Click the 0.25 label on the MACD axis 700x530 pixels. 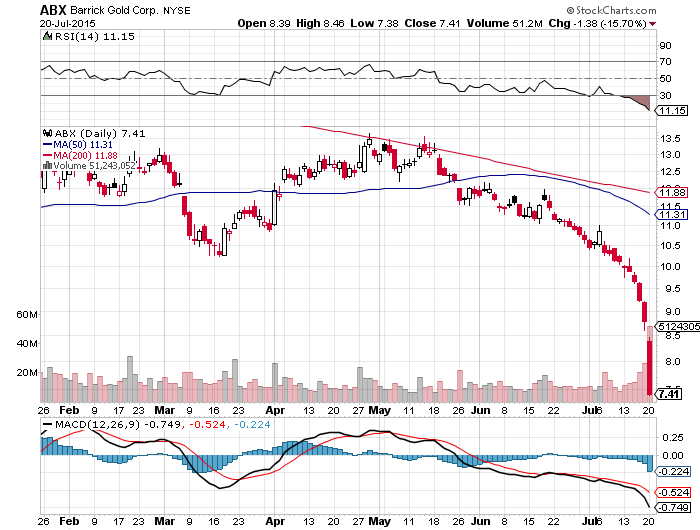pyautogui.click(x=673, y=438)
